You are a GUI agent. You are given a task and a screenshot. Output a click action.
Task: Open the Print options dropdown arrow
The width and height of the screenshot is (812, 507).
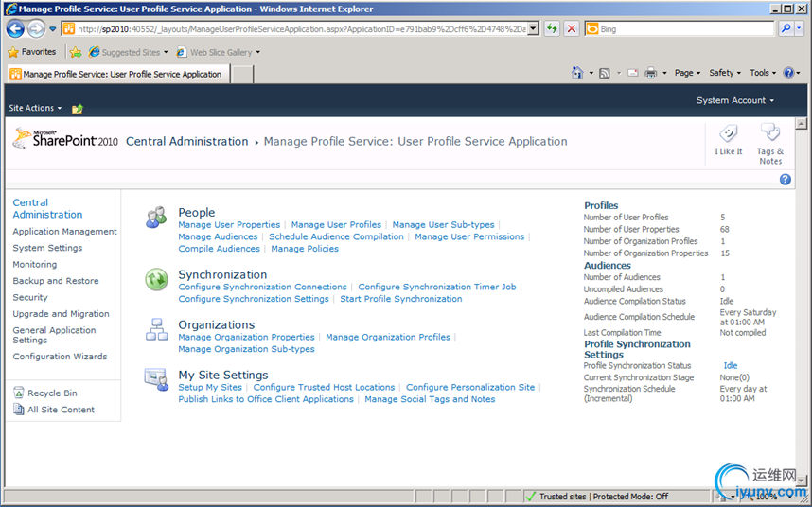point(664,73)
